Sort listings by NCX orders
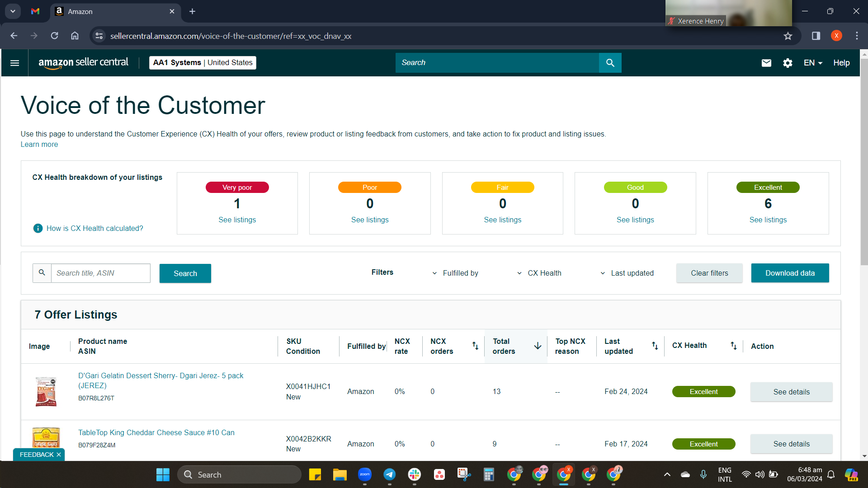The width and height of the screenshot is (868, 488). pyautogui.click(x=475, y=346)
